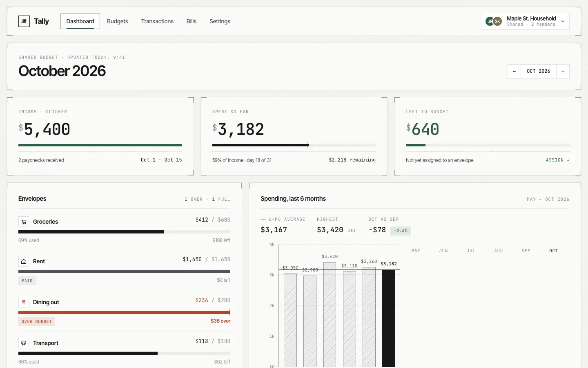Screen dimensions: 588x368
Task: Click the SEP label in chart legend
Action: pos(526,251)
